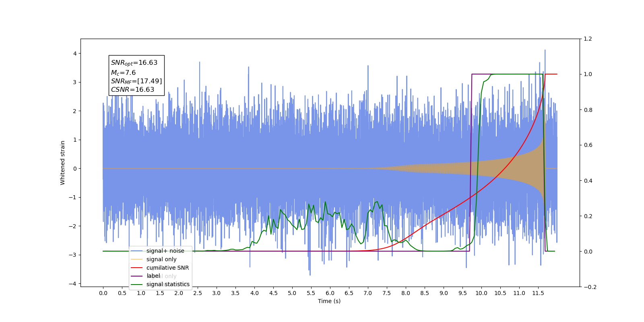The image size is (644, 322).
Task: Click the 0.6 tick on the right axis
Action: 588,145
